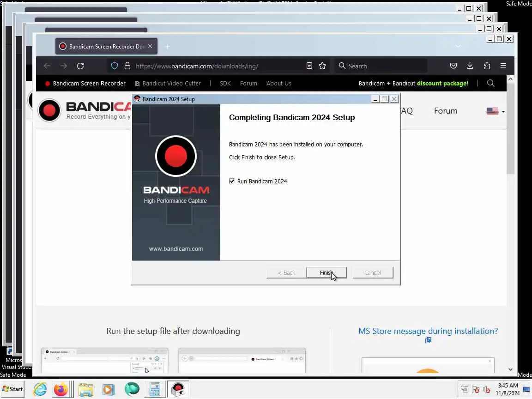This screenshot has width=532, height=399.
Task: Click the website search magnifier icon
Action: pyautogui.click(x=490, y=83)
